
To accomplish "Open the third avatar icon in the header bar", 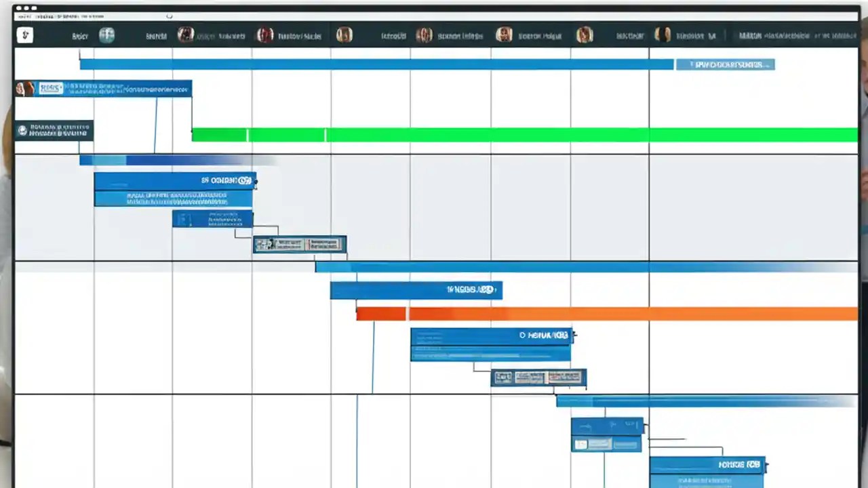I will click(x=344, y=35).
